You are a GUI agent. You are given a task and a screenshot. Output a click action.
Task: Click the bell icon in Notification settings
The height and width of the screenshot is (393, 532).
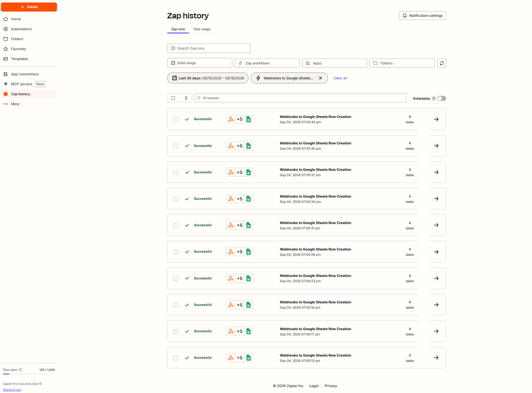coord(404,16)
